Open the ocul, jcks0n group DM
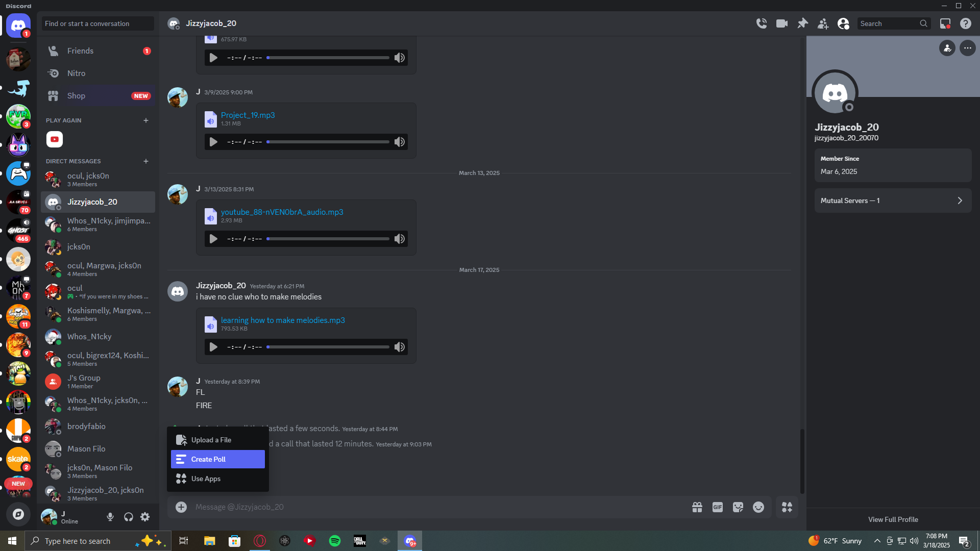The width and height of the screenshot is (980, 551). [98, 180]
